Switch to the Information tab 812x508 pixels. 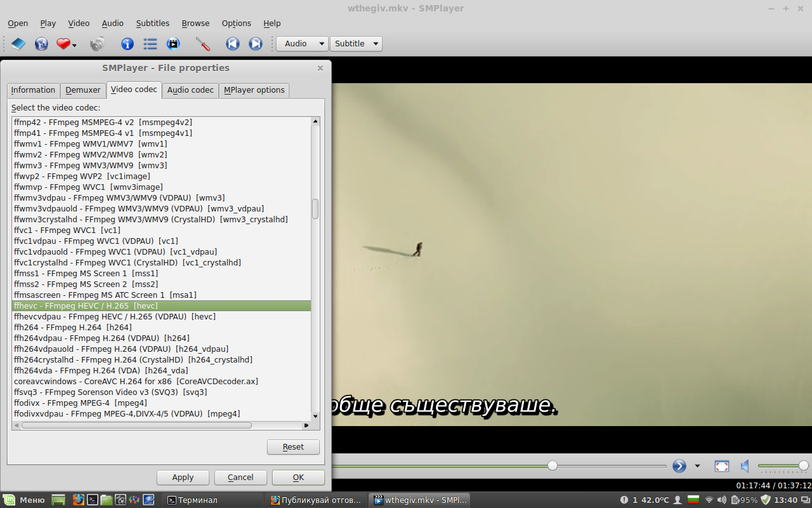[33, 90]
